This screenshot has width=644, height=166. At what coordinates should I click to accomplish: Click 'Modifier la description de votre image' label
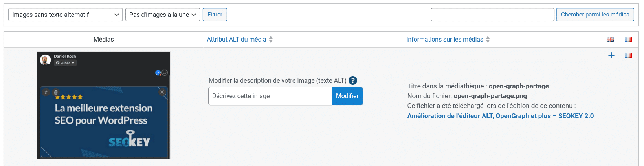click(x=277, y=80)
